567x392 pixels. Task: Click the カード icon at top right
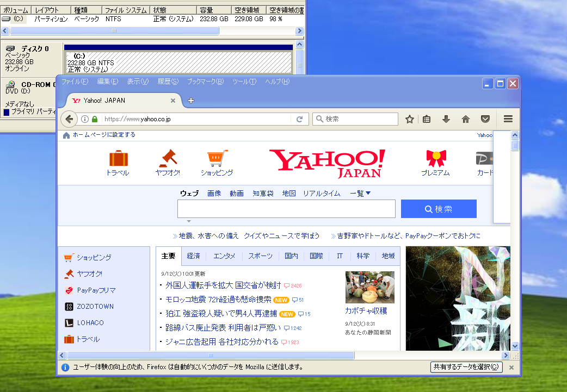tap(484, 159)
